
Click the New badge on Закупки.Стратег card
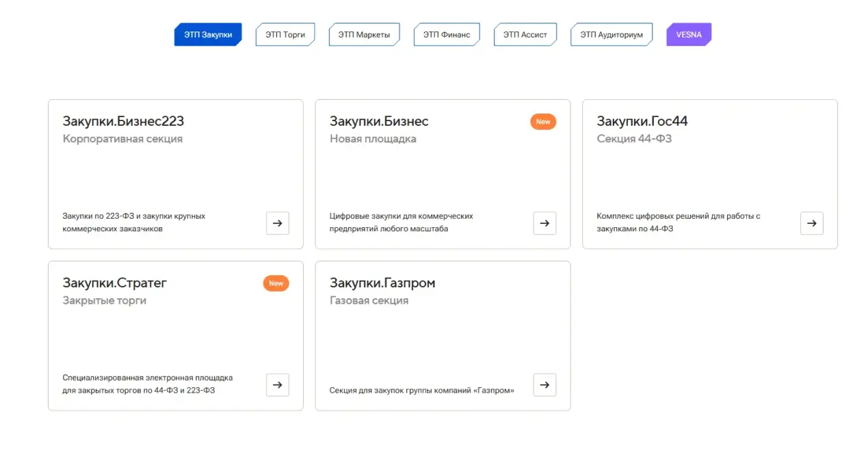pos(276,283)
